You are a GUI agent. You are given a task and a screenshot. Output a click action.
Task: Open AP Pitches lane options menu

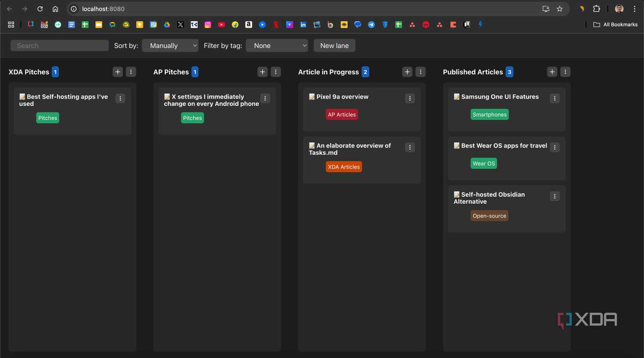pyautogui.click(x=276, y=72)
